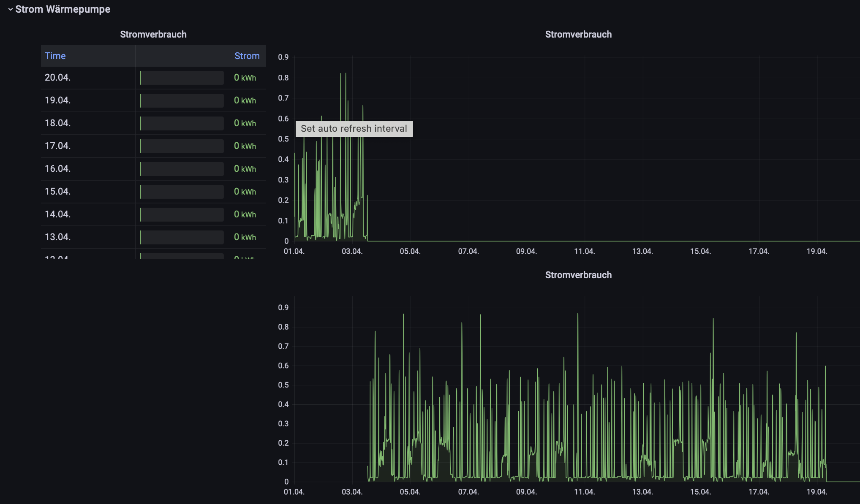Open the upper Stromverbrauch chart title menu
This screenshot has height=504, width=860.
(578, 35)
